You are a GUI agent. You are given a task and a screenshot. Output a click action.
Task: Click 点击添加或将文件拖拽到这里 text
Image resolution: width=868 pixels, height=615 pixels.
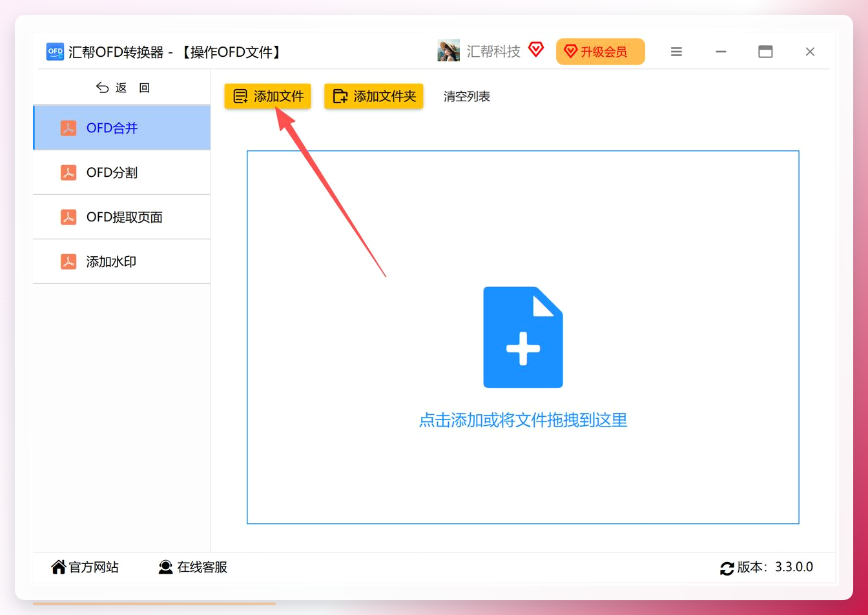pos(523,420)
